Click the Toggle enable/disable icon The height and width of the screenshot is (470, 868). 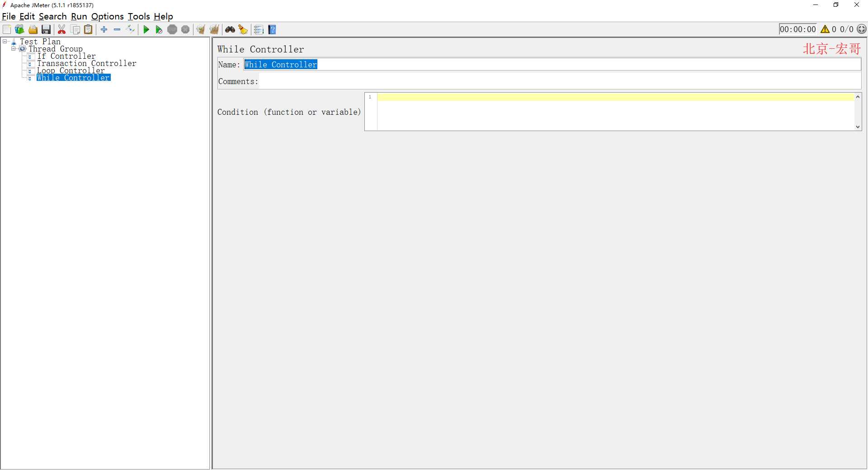point(131,30)
